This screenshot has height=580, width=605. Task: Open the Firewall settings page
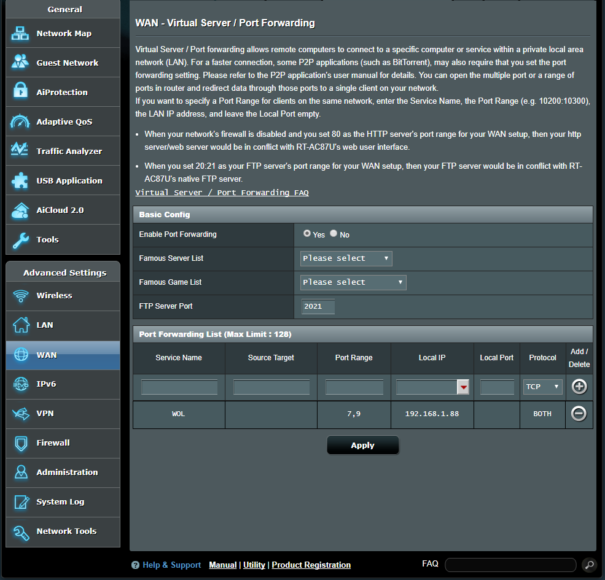[63, 443]
